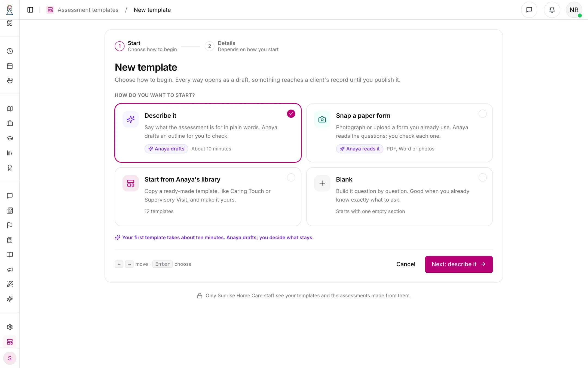This screenshot has width=588, height=368.
Task: Click the app logo at top left
Action: click(x=10, y=10)
